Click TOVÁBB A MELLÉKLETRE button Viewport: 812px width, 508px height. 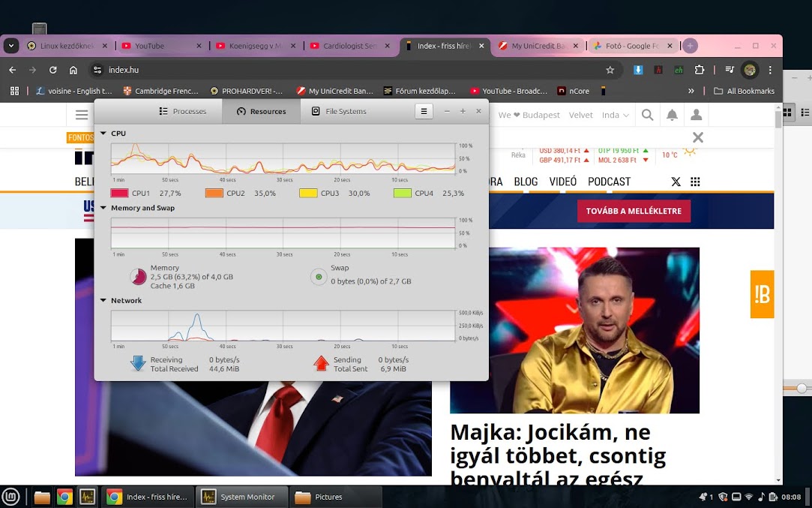click(x=634, y=211)
